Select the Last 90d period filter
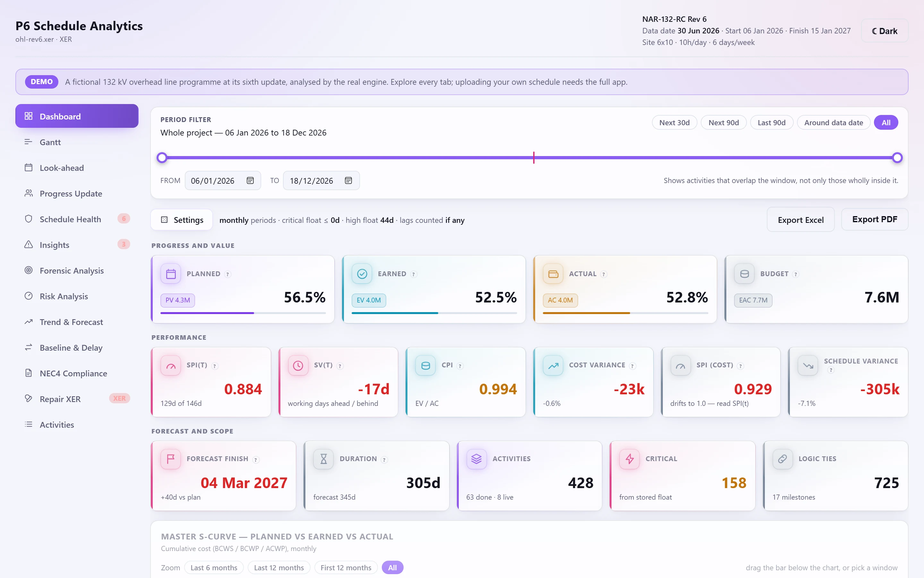924x578 pixels. click(772, 122)
